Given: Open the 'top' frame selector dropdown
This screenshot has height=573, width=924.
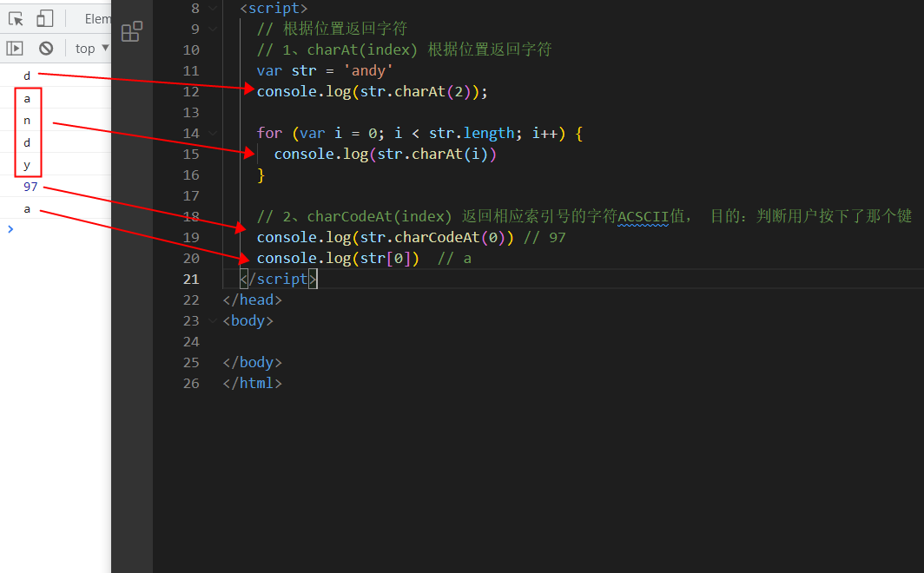Looking at the screenshot, I should coord(90,48).
